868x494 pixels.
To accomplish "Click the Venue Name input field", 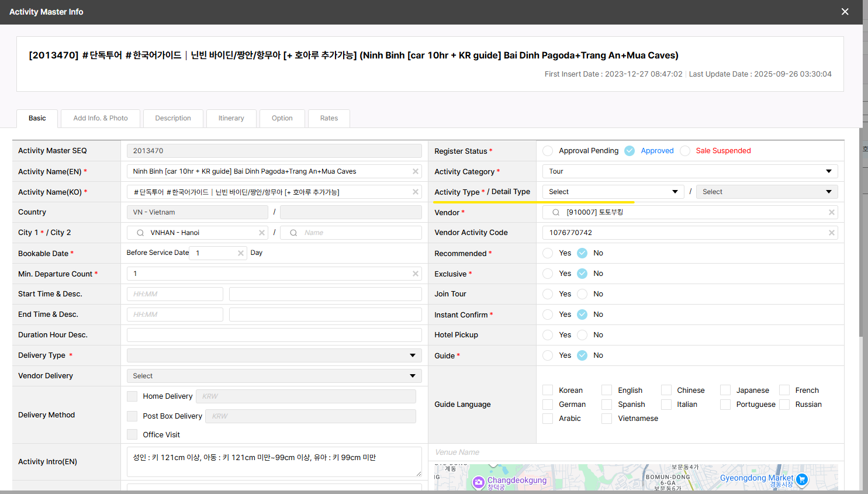I will (x=635, y=452).
